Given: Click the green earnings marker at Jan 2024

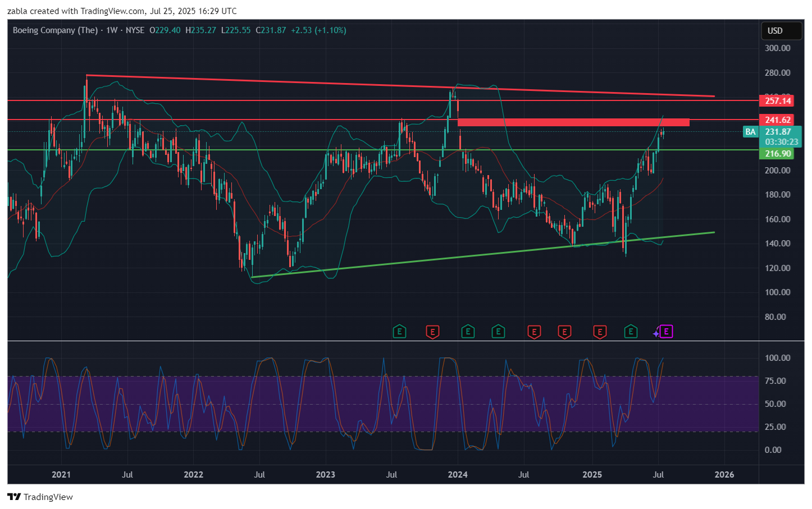Looking at the screenshot, I should (x=468, y=332).
